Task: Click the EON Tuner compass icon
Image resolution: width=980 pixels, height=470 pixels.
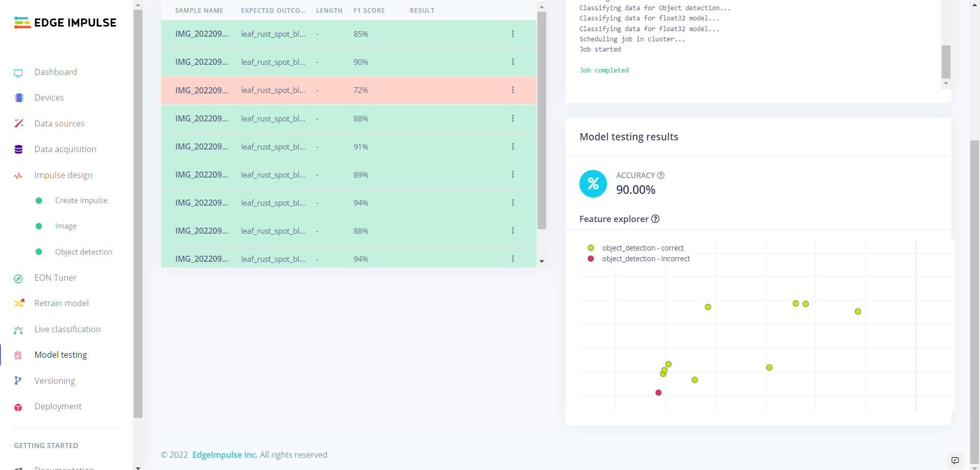Action: (x=18, y=278)
